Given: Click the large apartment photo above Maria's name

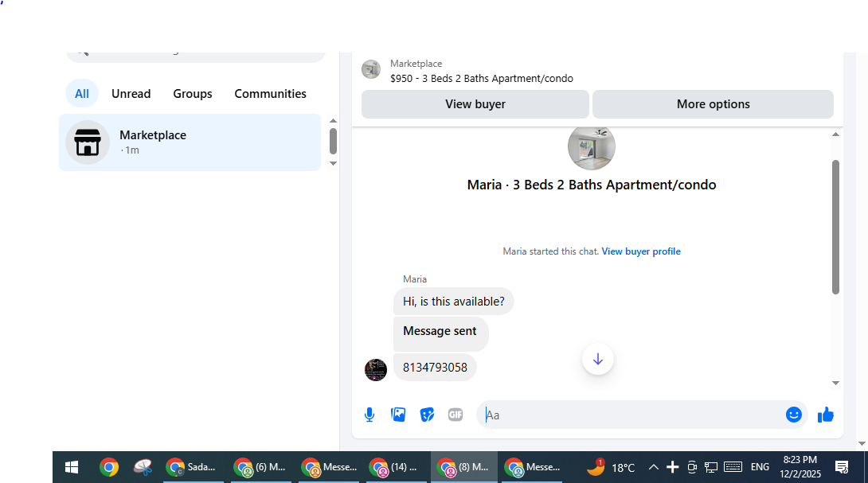Looking at the screenshot, I should (591, 146).
